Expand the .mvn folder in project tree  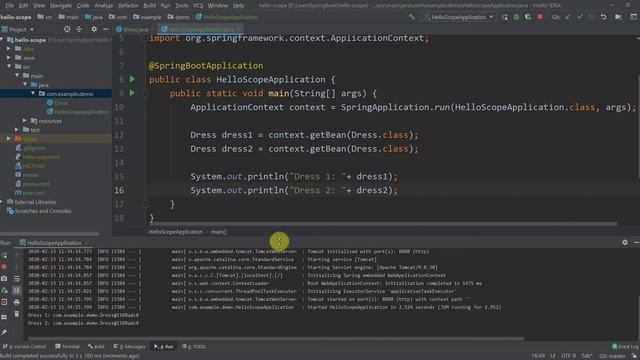point(9,58)
